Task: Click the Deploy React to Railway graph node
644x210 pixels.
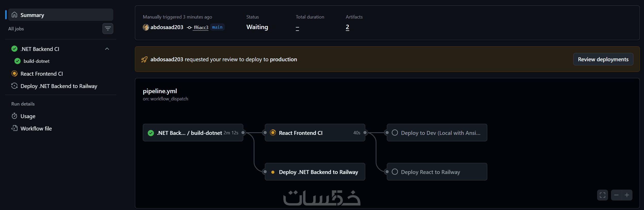Action: 437,172
